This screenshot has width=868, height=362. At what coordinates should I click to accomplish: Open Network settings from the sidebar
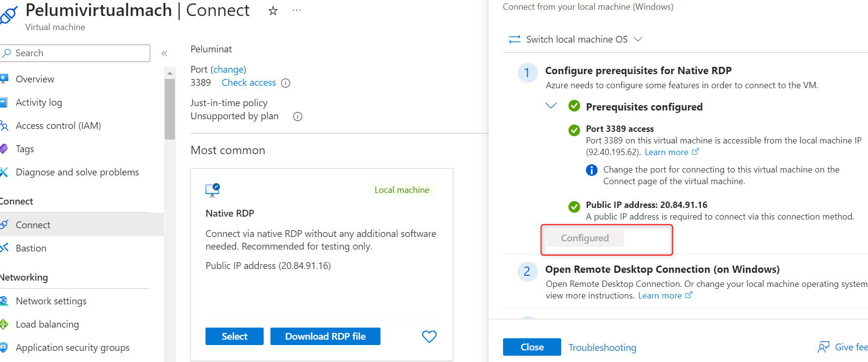pyautogui.click(x=51, y=301)
